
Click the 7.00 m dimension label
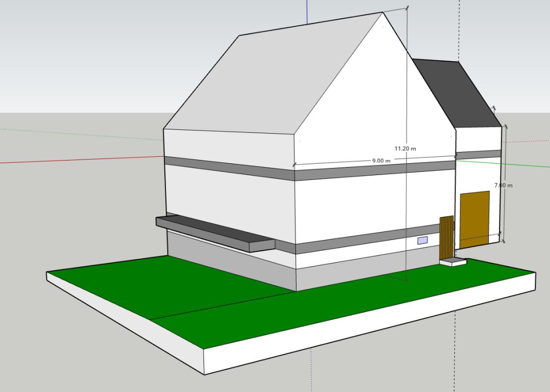503,185
